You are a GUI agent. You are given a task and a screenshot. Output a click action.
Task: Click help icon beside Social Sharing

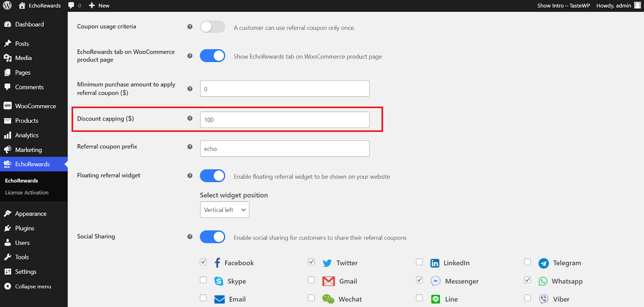click(x=190, y=237)
